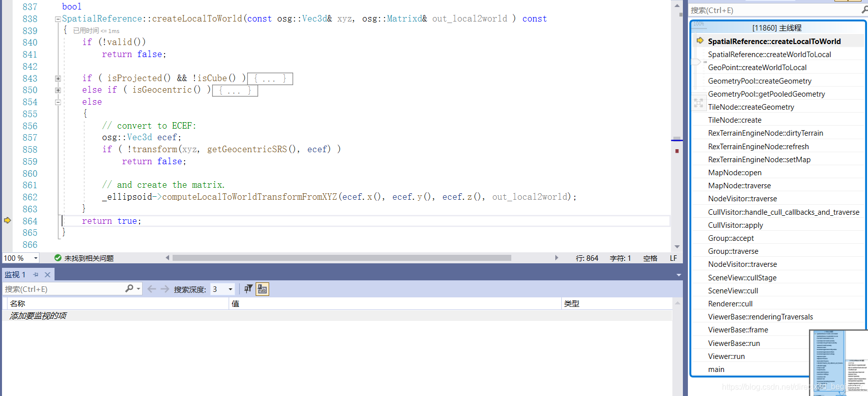Pin the Watch 1 (监视 1) tab
This screenshot has width=868, height=396.
click(x=36, y=275)
